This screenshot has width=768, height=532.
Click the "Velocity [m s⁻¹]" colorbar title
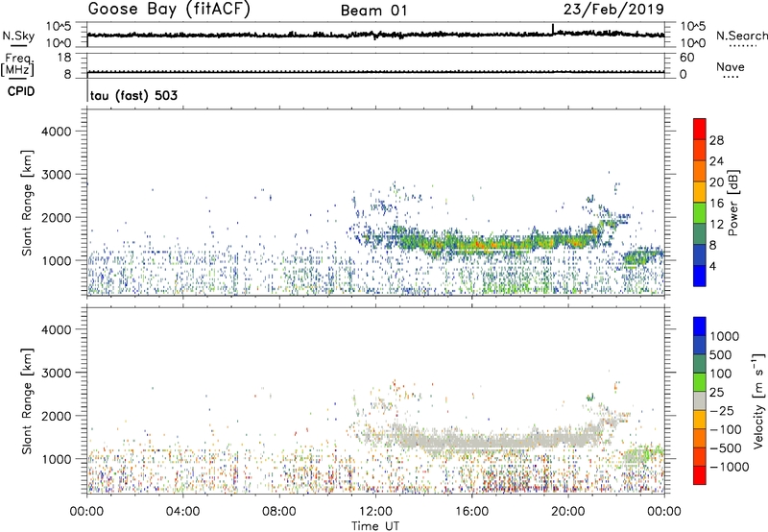pos(758,400)
